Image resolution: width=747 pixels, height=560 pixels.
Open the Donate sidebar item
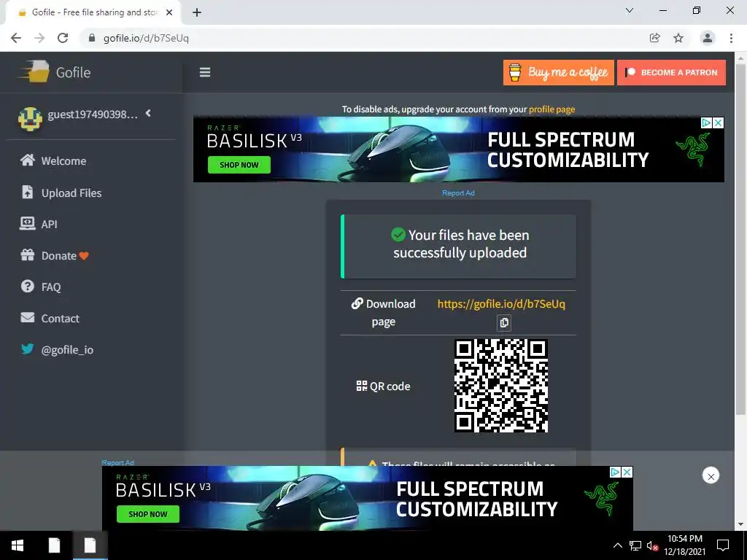coord(54,256)
